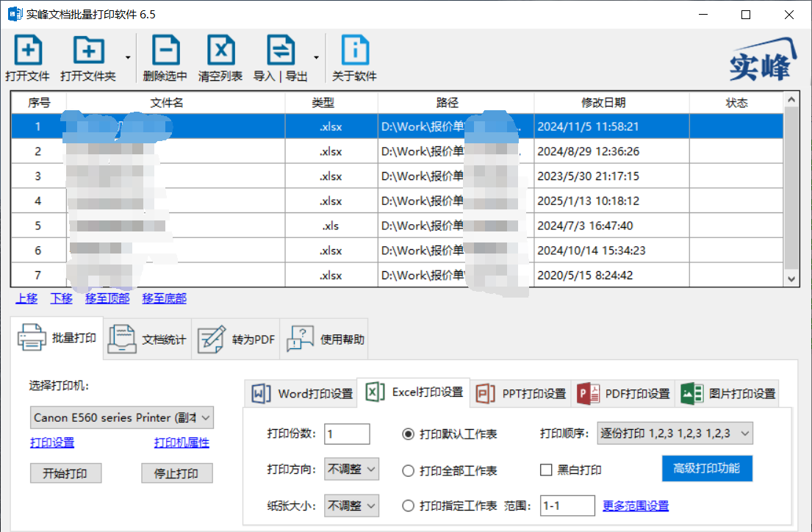Click the file list scrollbar up arrow
812x532 pixels.
pyautogui.click(x=791, y=99)
